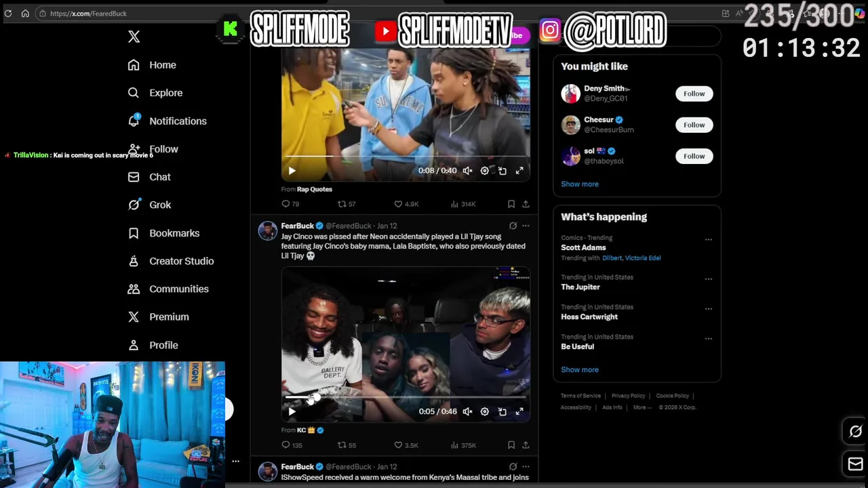This screenshot has width=868, height=488.
Task: Click the Communities people icon
Action: tap(134, 289)
